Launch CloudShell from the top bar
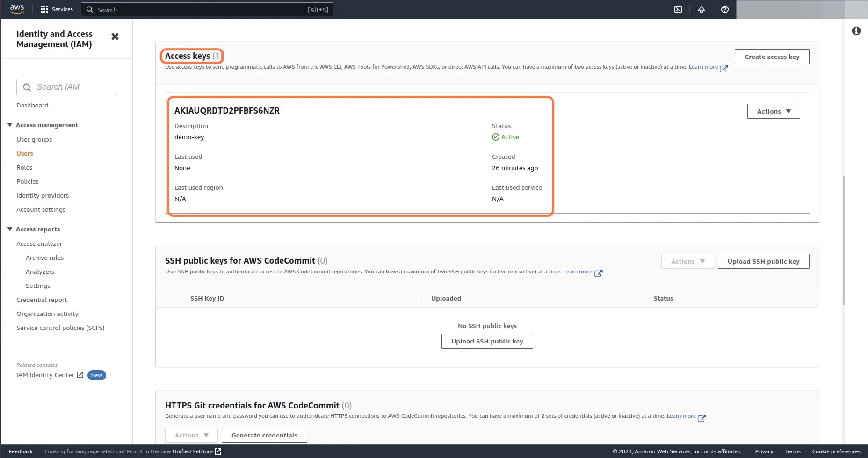Screen dimensions: 868x458 point(678,9)
